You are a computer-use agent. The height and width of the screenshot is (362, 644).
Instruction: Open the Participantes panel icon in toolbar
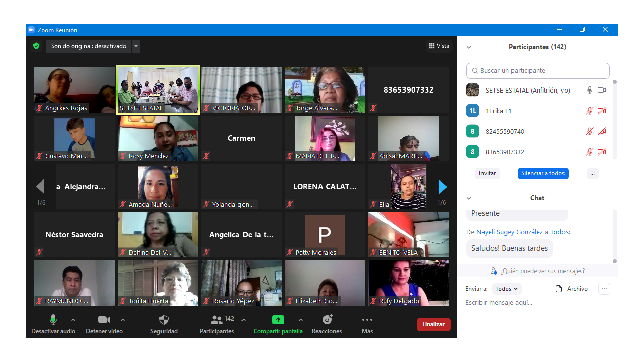pos(217,324)
